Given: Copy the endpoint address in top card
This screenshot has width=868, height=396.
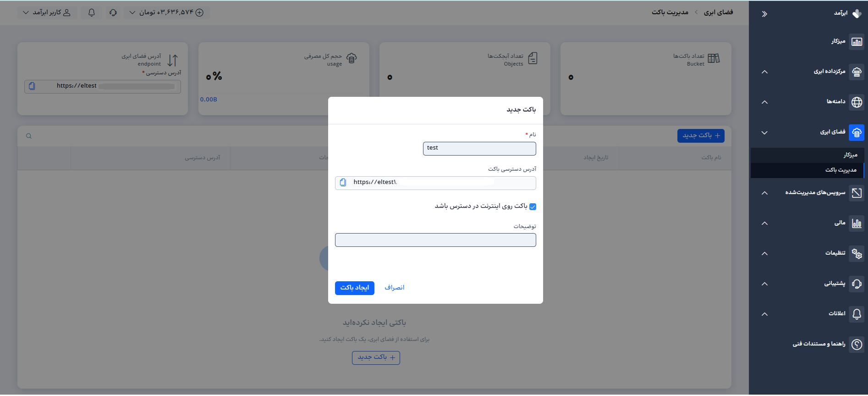Looking at the screenshot, I should coord(32,86).
